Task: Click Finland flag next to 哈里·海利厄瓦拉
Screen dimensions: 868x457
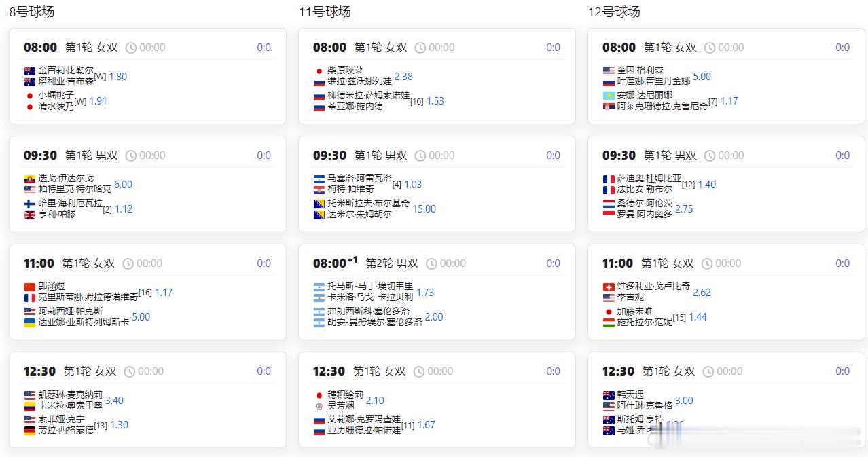Action: tap(29, 204)
